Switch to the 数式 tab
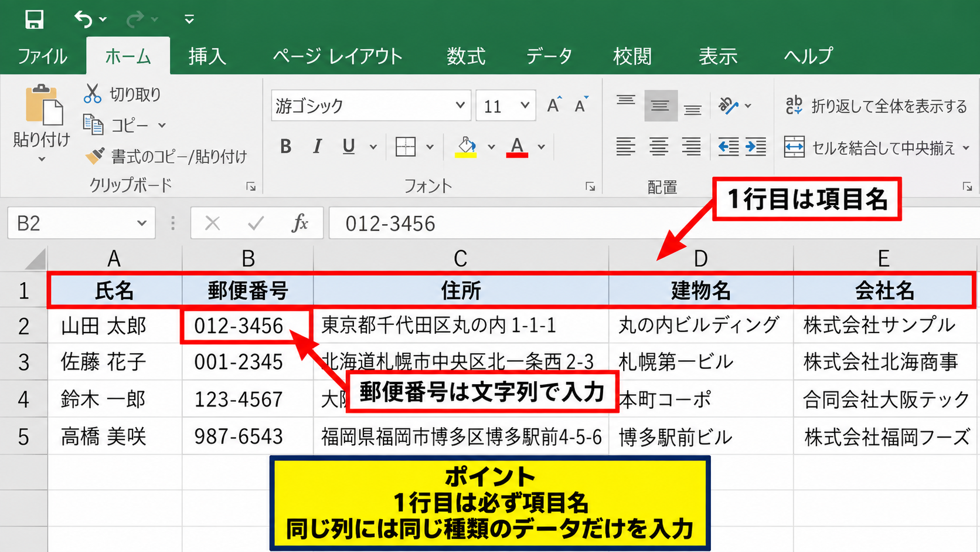 466,56
